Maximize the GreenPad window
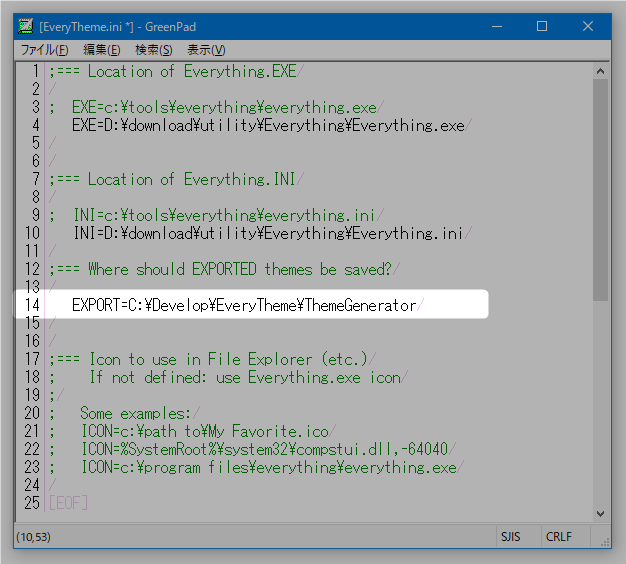This screenshot has height=564, width=626. coord(542,26)
